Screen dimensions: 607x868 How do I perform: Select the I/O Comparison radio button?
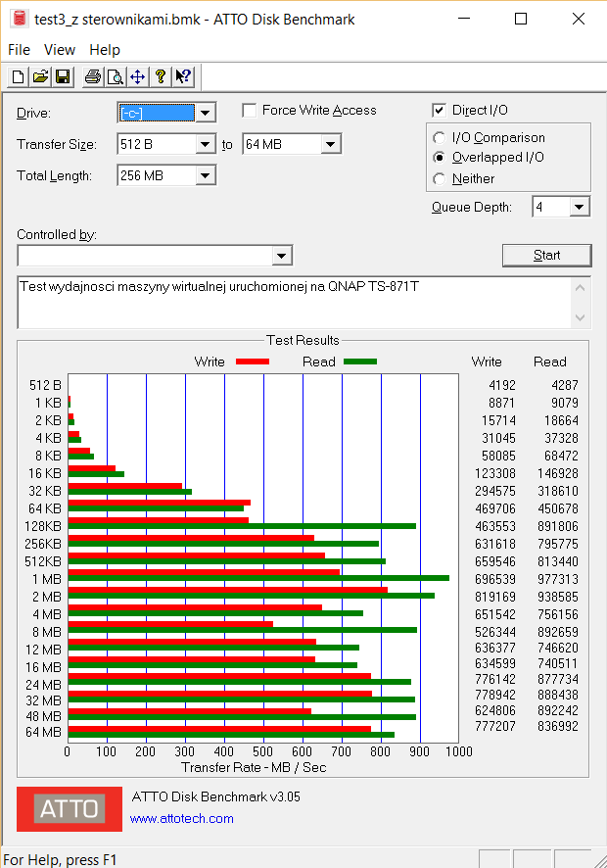[x=440, y=137]
